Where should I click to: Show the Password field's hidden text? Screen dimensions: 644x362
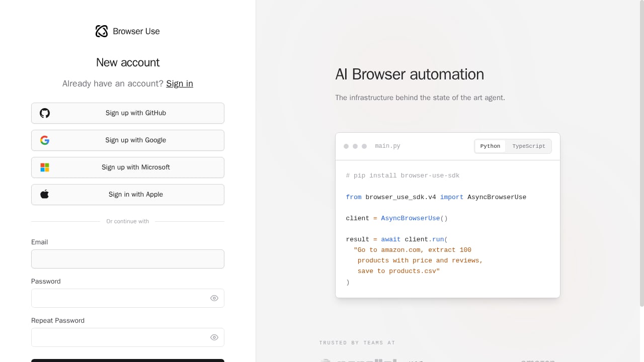pyautogui.click(x=214, y=298)
